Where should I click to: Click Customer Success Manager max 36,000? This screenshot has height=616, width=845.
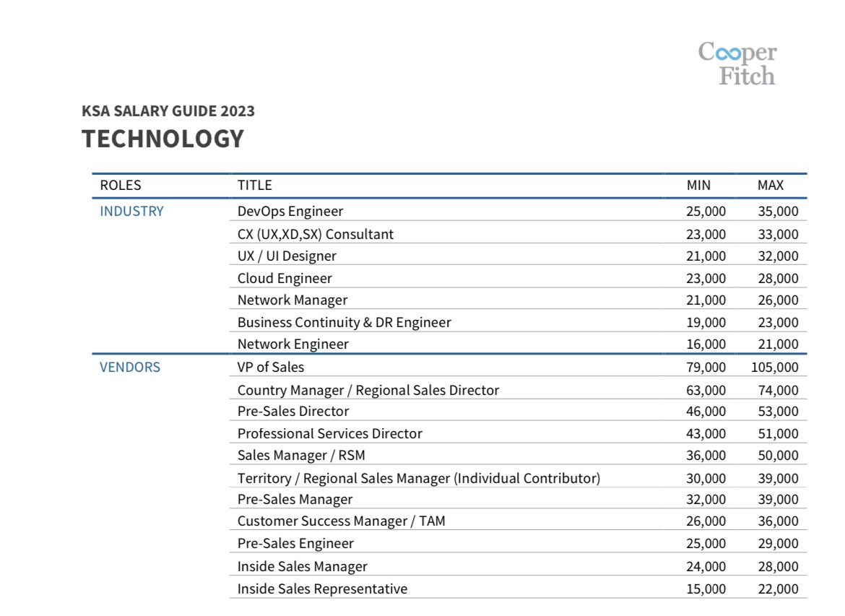(x=778, y=521)
